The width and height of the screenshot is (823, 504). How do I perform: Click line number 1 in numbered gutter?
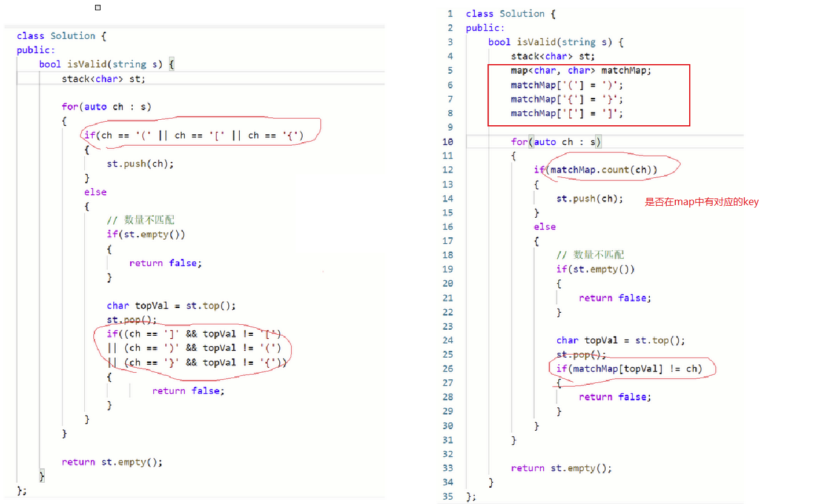[450, 13]
